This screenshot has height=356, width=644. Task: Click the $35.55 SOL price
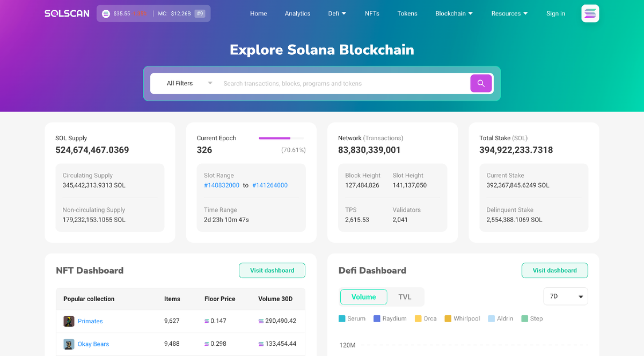122,13
